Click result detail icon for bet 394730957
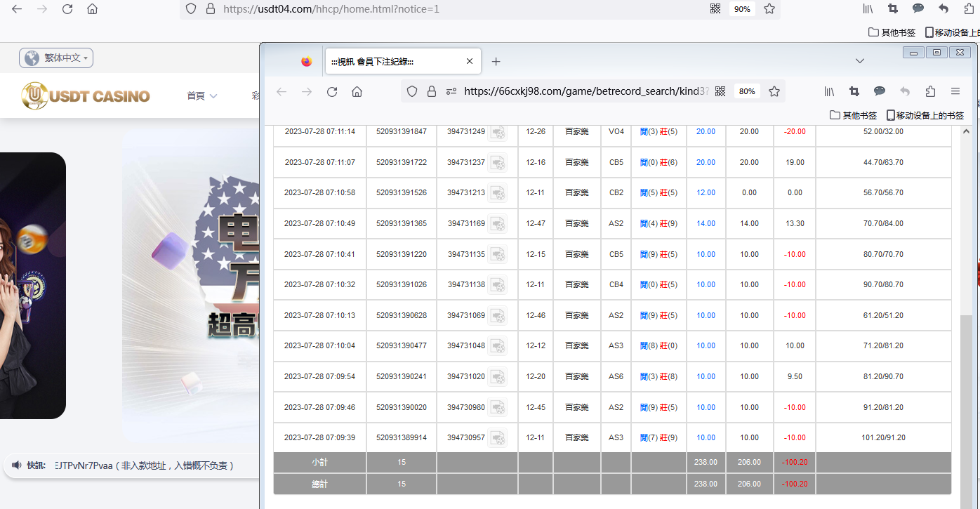 (x=498, y=438)
